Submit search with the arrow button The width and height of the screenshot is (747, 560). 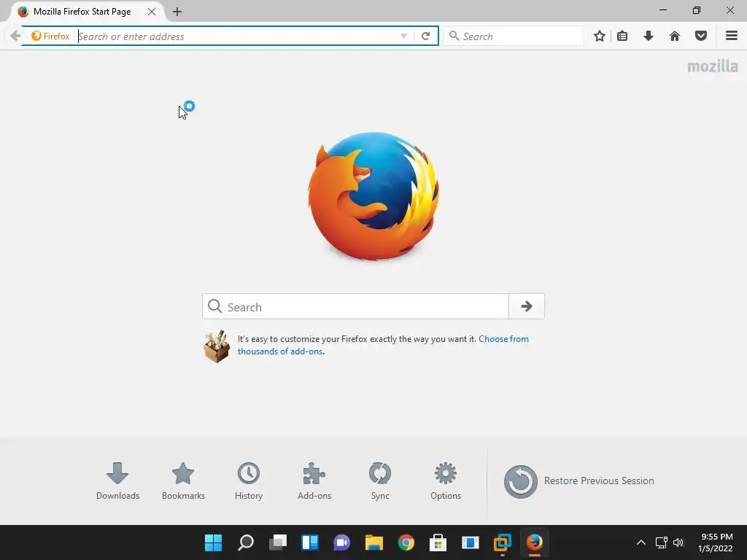click(527, 307)
